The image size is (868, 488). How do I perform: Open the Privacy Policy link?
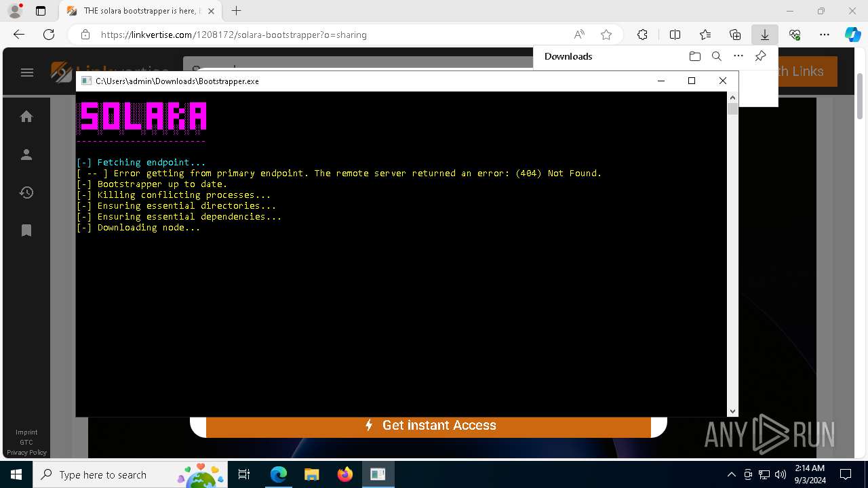26,453
